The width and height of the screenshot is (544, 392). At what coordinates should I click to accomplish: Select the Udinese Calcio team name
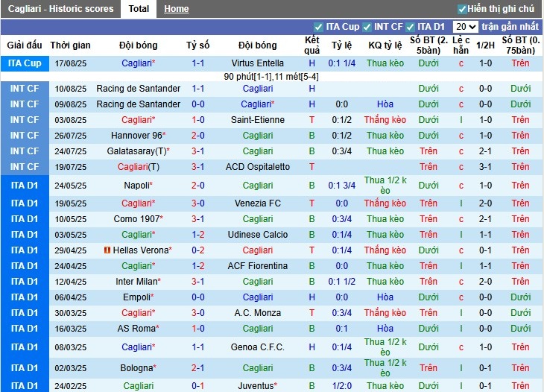(258, 235)
